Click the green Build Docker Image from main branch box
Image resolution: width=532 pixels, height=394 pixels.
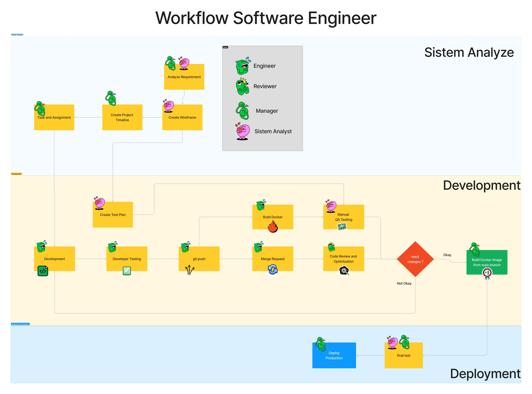pos(487,262)
